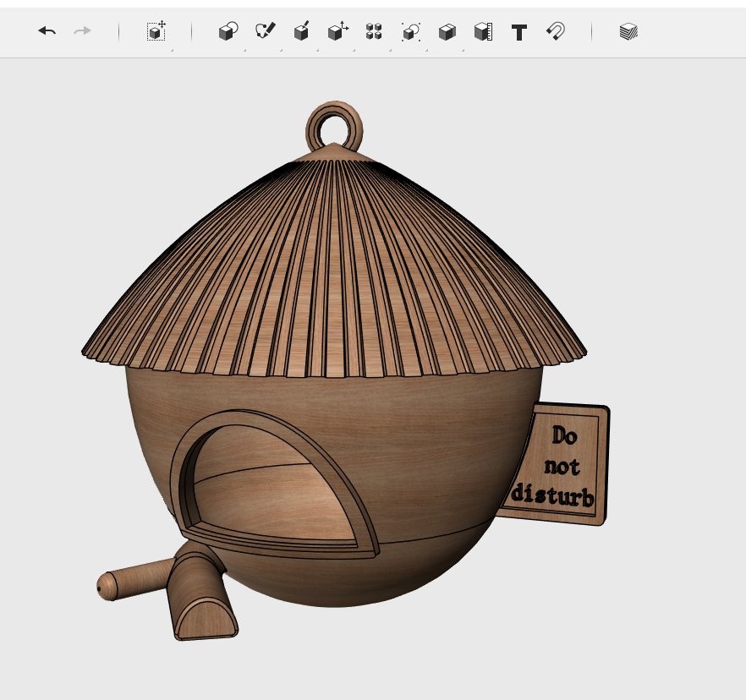
Task: Open the Combine tool
Action: point(447,32)
